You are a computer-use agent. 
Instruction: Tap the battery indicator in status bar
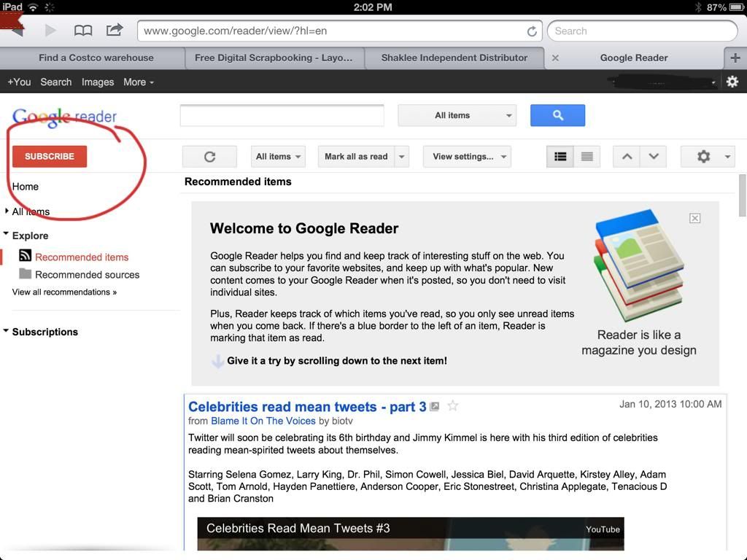tap(737, 7)
